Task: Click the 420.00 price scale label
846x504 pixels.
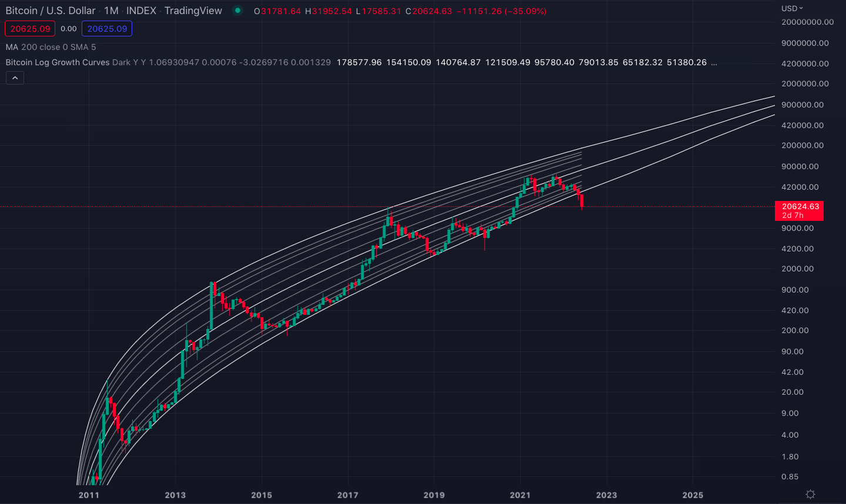Action: coord(795,310)
